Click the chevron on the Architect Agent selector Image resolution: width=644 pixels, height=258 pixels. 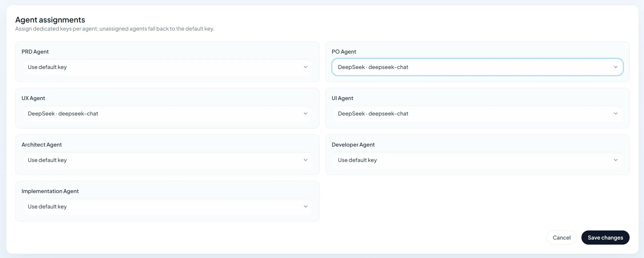tap(305, 160)
